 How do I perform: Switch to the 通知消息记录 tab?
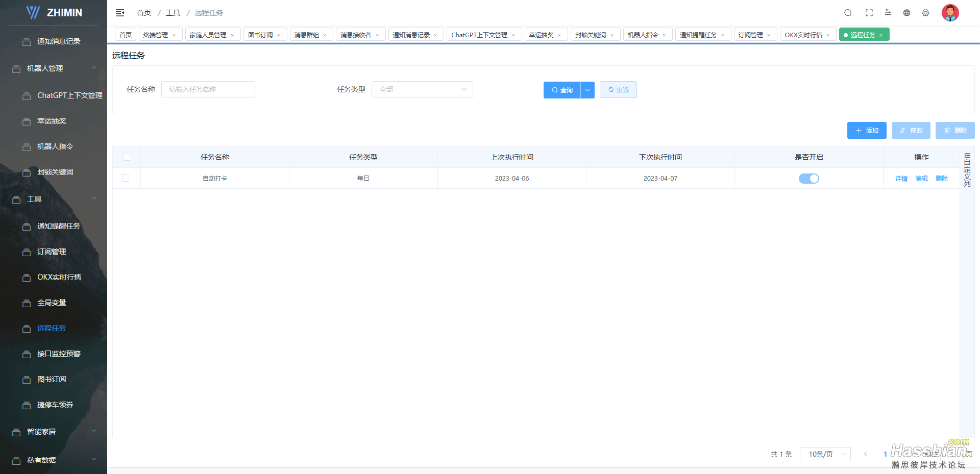tap(411, 35)
